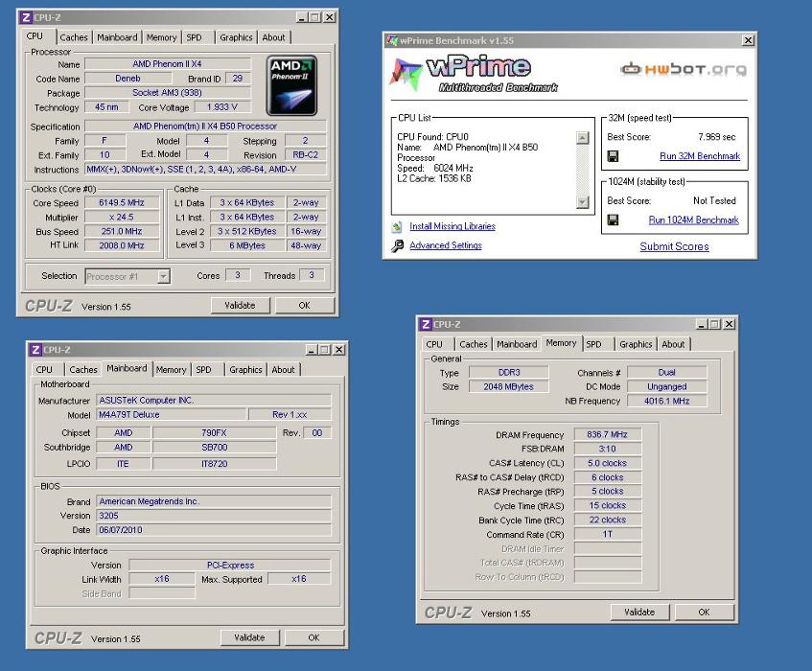The image size is (812, 671).
Task: Click the CPU List scroll down arrow
Action: [583, 202]
